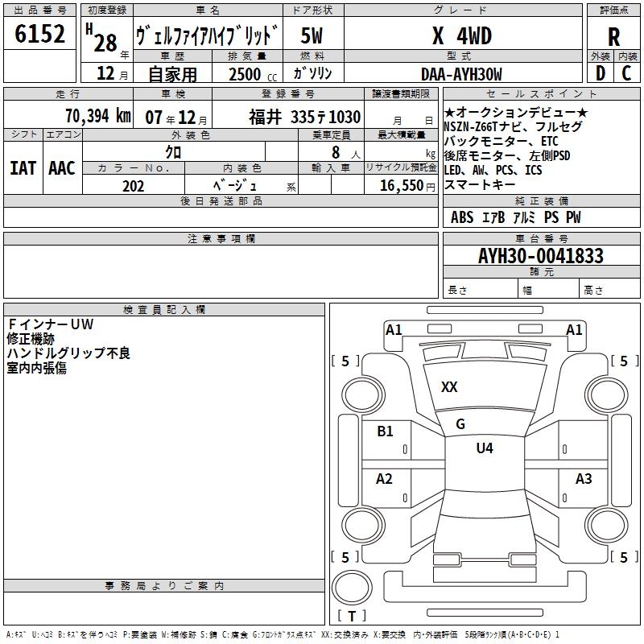Select the exterior grade D cell

[600, 72]
